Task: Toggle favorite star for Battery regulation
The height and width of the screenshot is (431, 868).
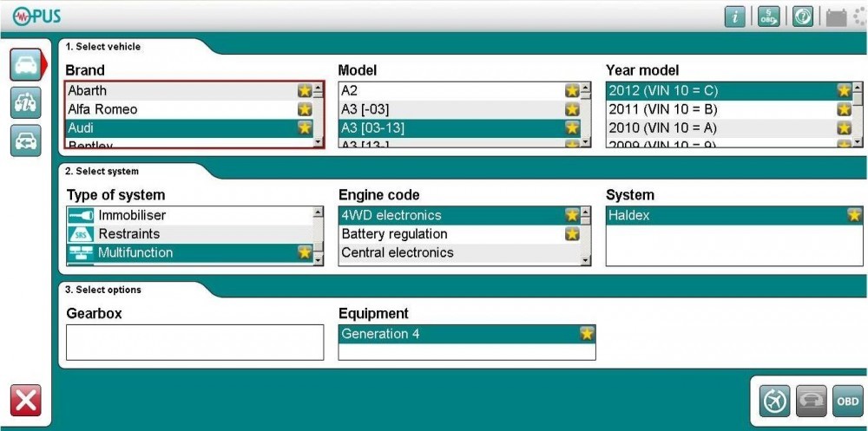Action: coord(572,234)
